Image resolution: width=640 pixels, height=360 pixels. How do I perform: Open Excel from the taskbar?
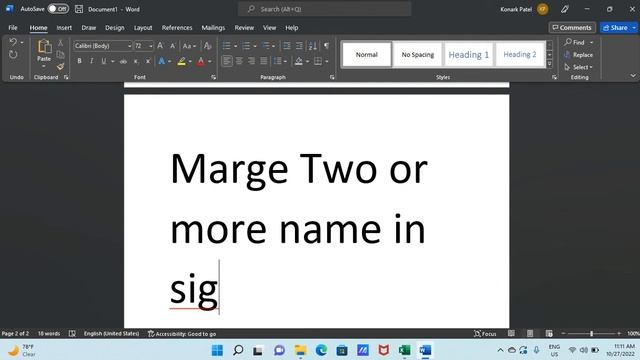pos(404,350)
